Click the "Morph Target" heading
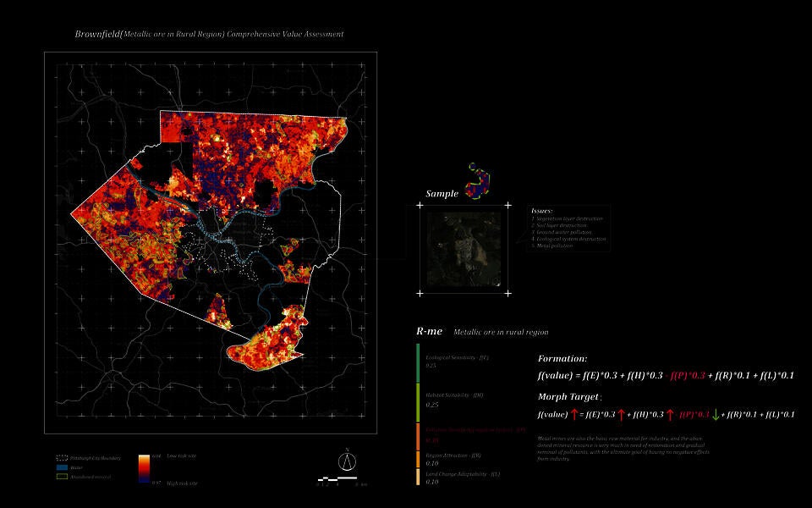This screenshot has height=508, width=812. pos(569,397)
